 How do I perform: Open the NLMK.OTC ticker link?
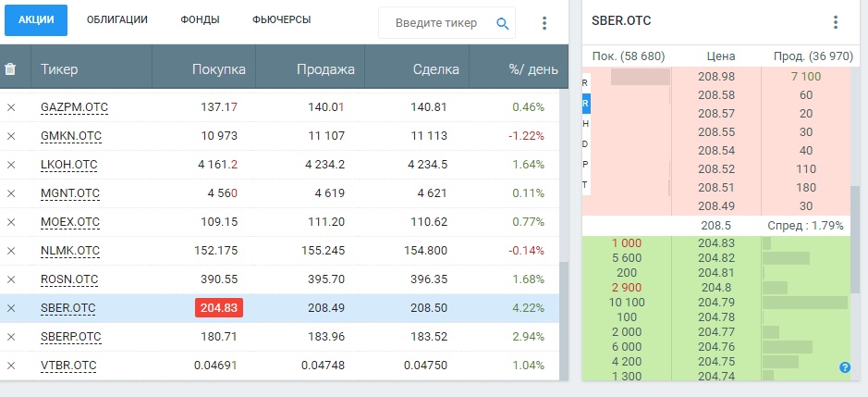click(70, 251)
